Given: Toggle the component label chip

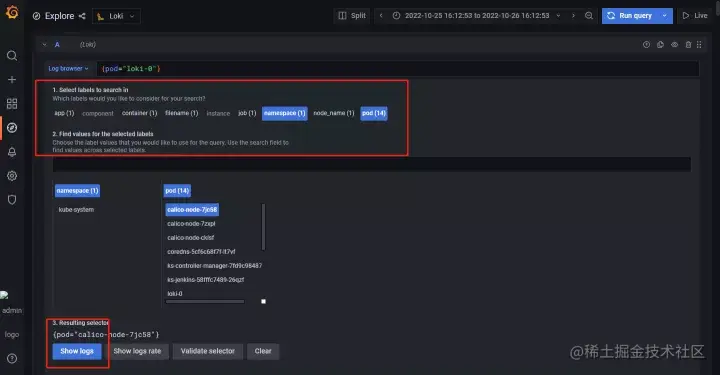Looking at the screenshot, I should click(98, 113).
